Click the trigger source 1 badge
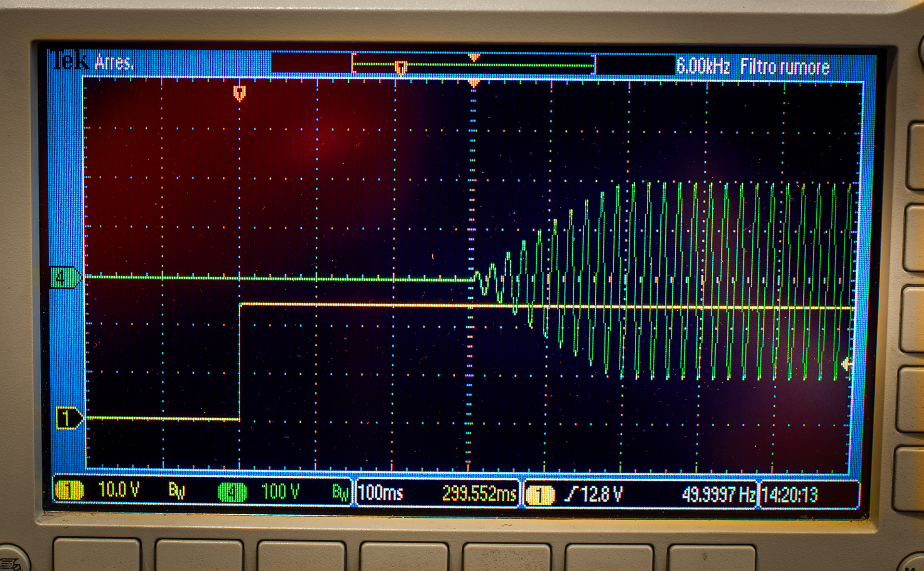This screenshot has width=924, height=571. click(540, 495)
